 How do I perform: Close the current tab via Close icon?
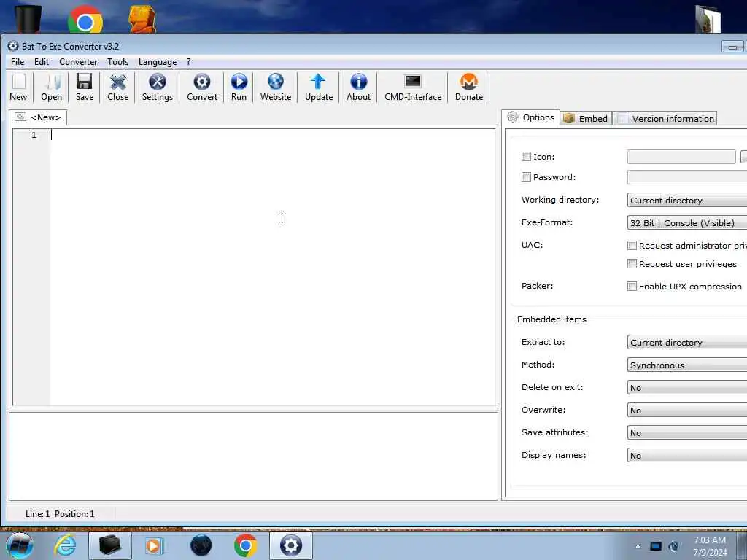coord(117,82)
